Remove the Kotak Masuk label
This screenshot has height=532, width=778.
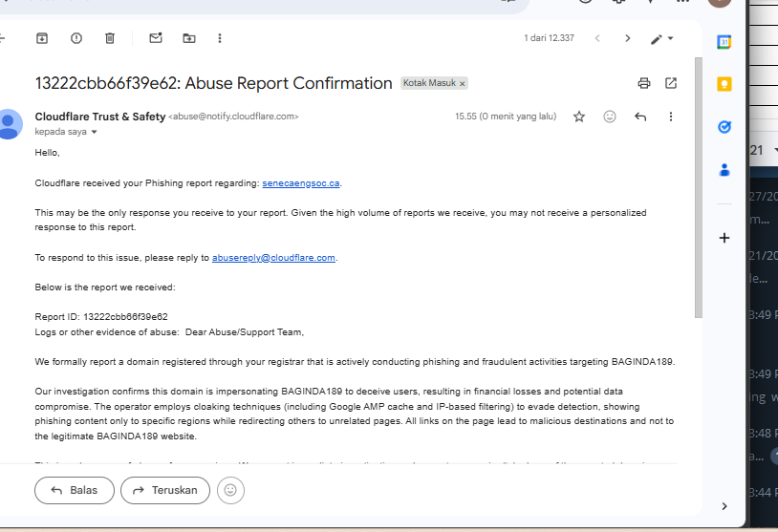tap(462, 84)
